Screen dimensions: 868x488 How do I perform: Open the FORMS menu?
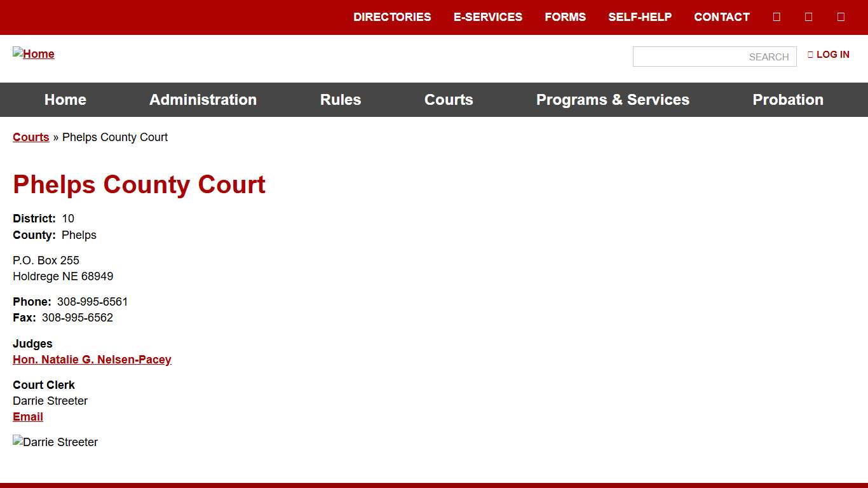(565, 17)
